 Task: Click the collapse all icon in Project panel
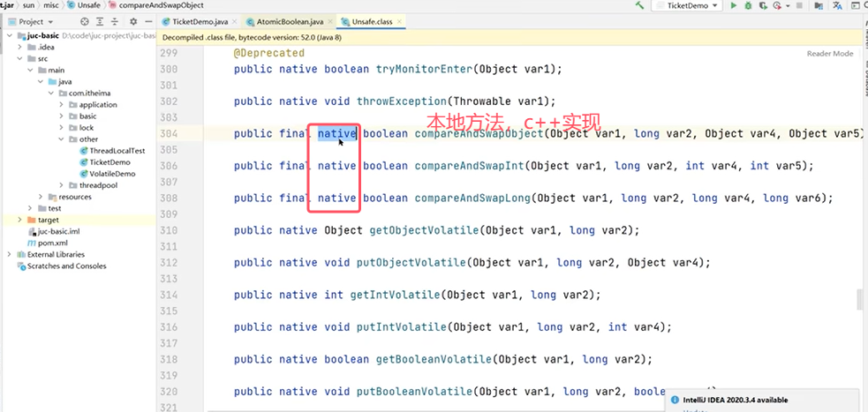coord(115,21)
